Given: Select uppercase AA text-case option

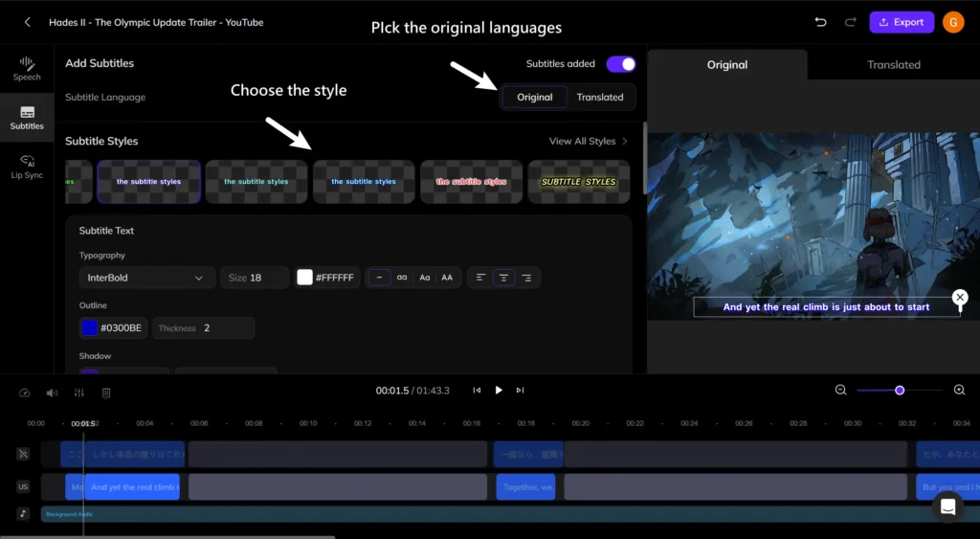Looking at the screenshot, I should click(447, 278).
